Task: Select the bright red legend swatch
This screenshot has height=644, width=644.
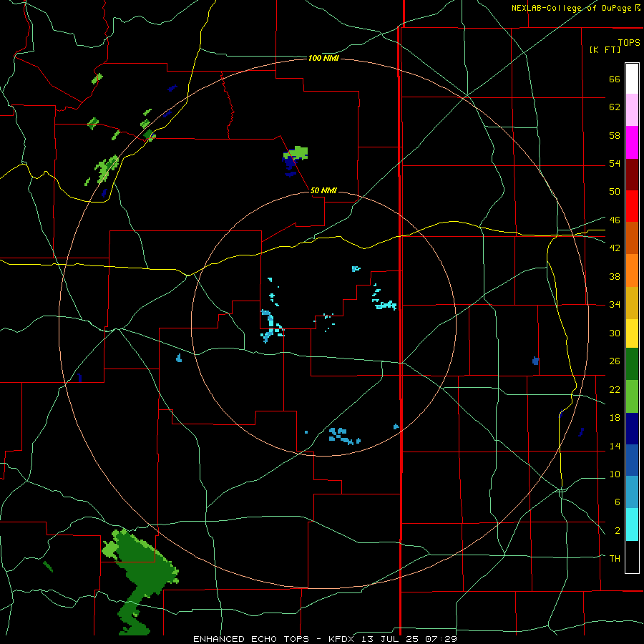Action: 632,206
